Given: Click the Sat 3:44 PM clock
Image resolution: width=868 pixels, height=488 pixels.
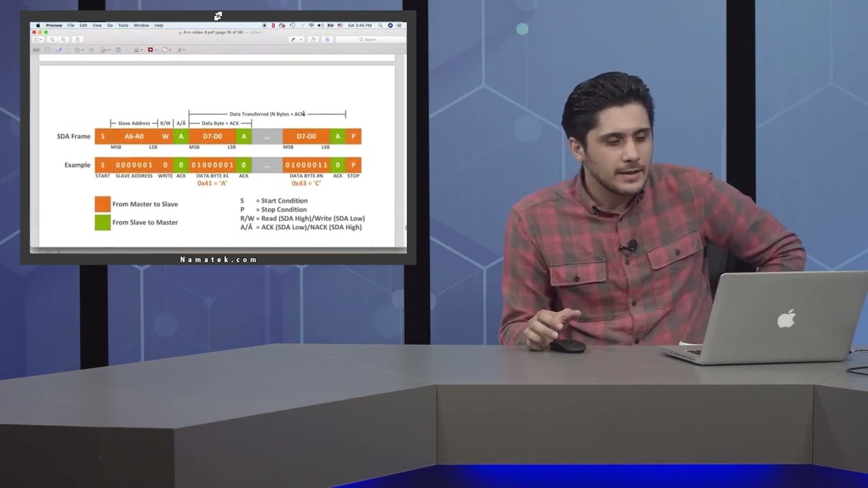Looking at the screenshot, I should click(x=359, y=25).
